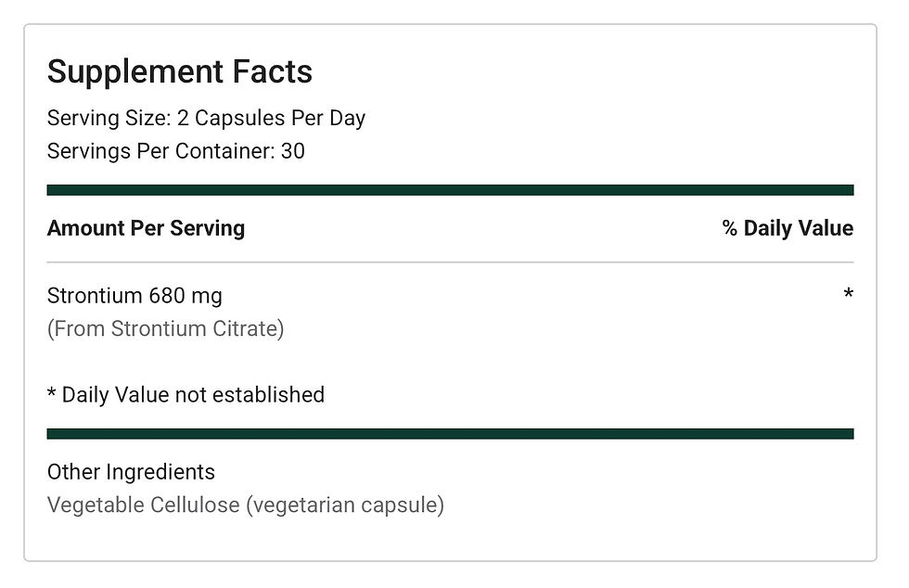Click the From Strontium Citrate note
The height and width of the screenshot is (588, 909).
coord(166,329)
